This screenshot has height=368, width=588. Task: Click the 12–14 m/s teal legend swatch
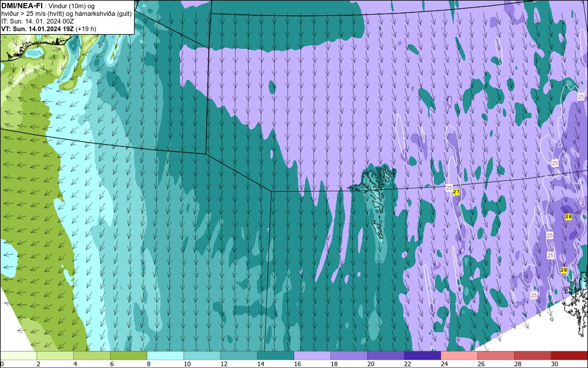(x=239, y=356)
